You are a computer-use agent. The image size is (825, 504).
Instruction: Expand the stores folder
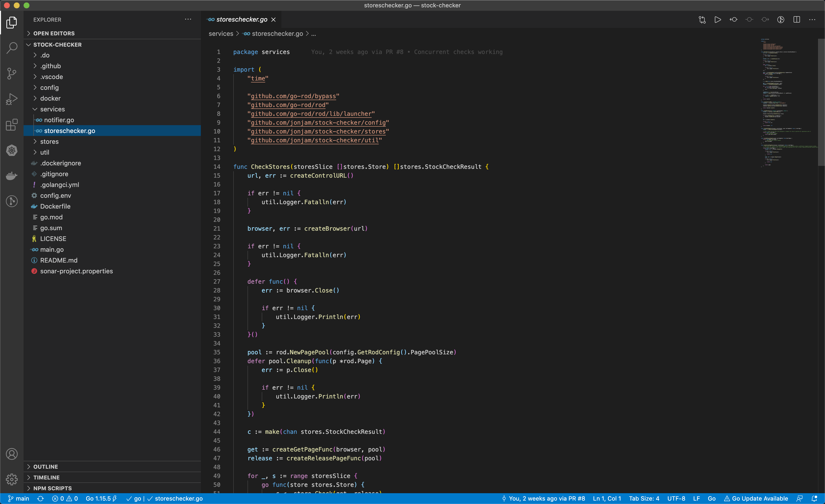coord(112,142)
